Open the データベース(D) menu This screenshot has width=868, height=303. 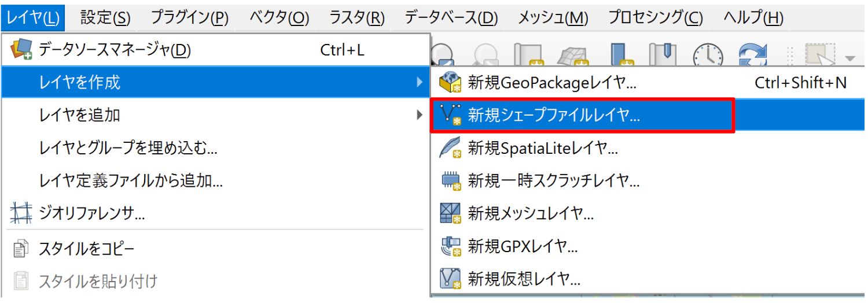451,17
